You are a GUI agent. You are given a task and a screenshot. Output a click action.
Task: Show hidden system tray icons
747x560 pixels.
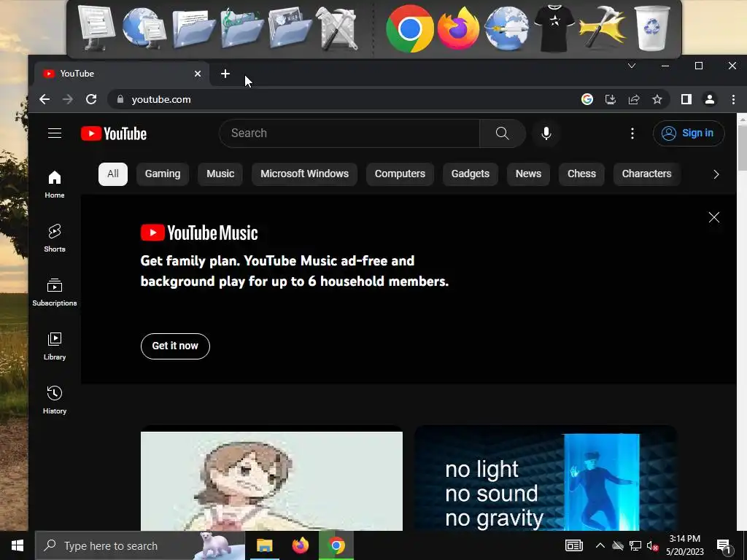click(x=600, y=545)
